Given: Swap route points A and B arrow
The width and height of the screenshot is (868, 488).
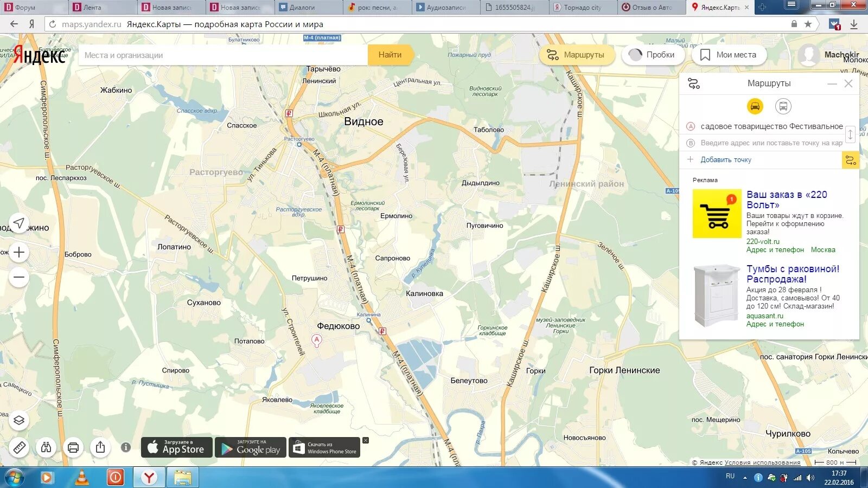Looking at the screenshot, I should [x=850, y=134].
